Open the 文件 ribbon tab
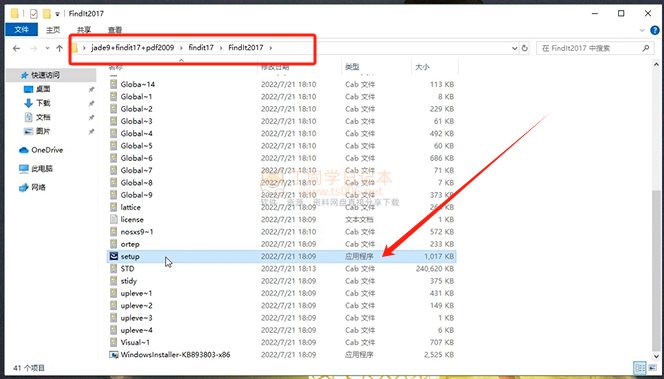Viewport: 664px width, 379px height. point(21,30)
